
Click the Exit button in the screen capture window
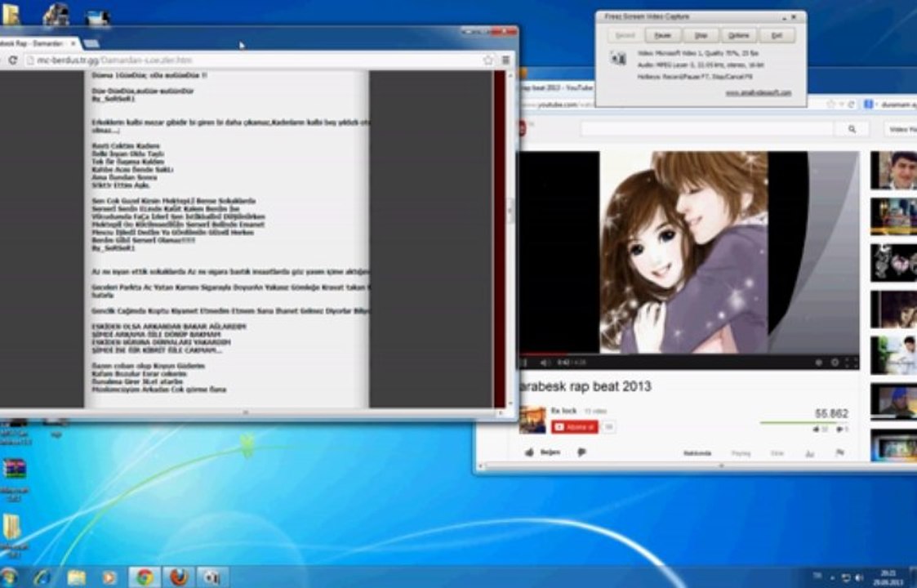(777, 36)
